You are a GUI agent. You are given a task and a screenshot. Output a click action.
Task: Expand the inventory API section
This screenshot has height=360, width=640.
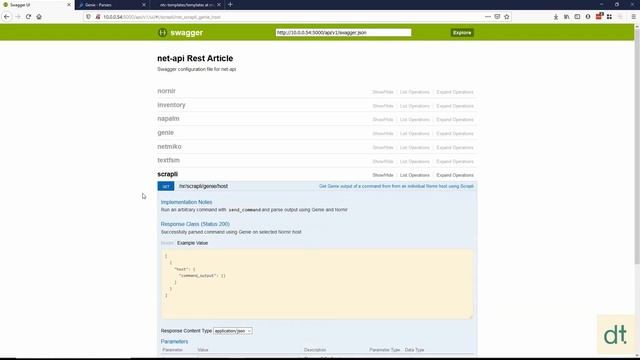[x=171, y=105]
